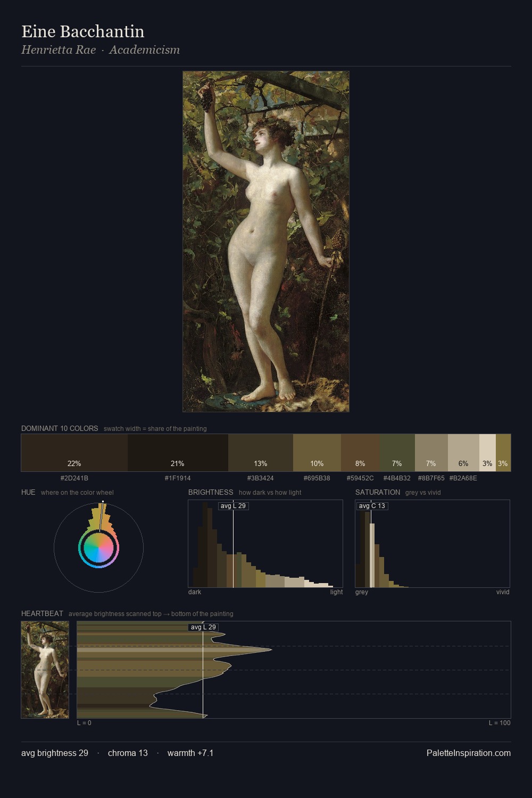532x798 pixels.
Task: Click the style label 'Academicism'
Action: pyautogui.click(x=145, y=50)
